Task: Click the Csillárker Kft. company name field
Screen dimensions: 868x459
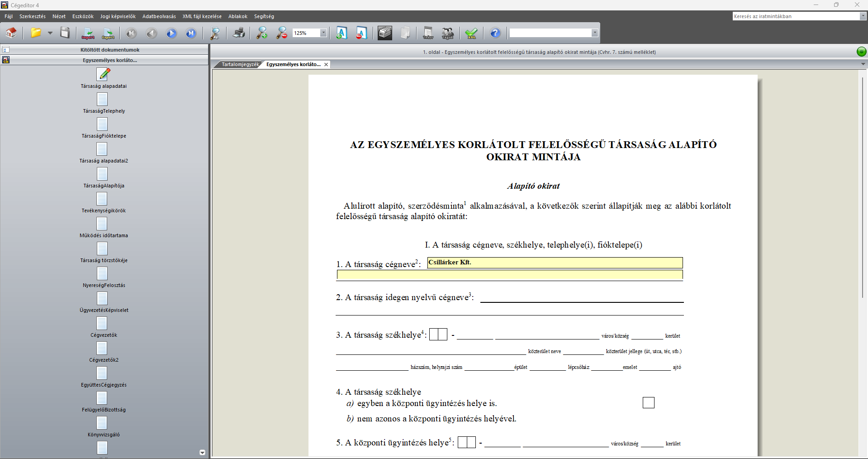Action: (555, 263)
